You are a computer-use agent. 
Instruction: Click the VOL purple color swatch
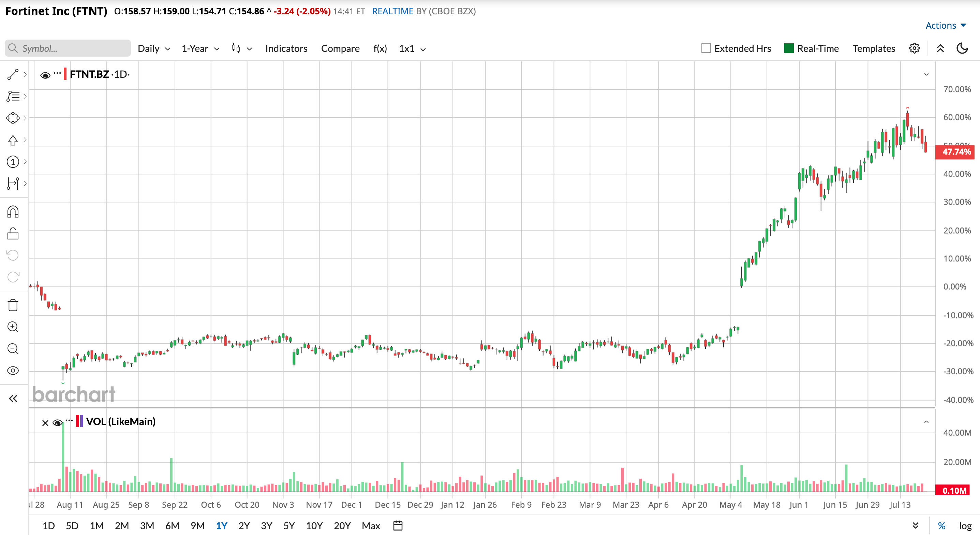click(81, 421)
